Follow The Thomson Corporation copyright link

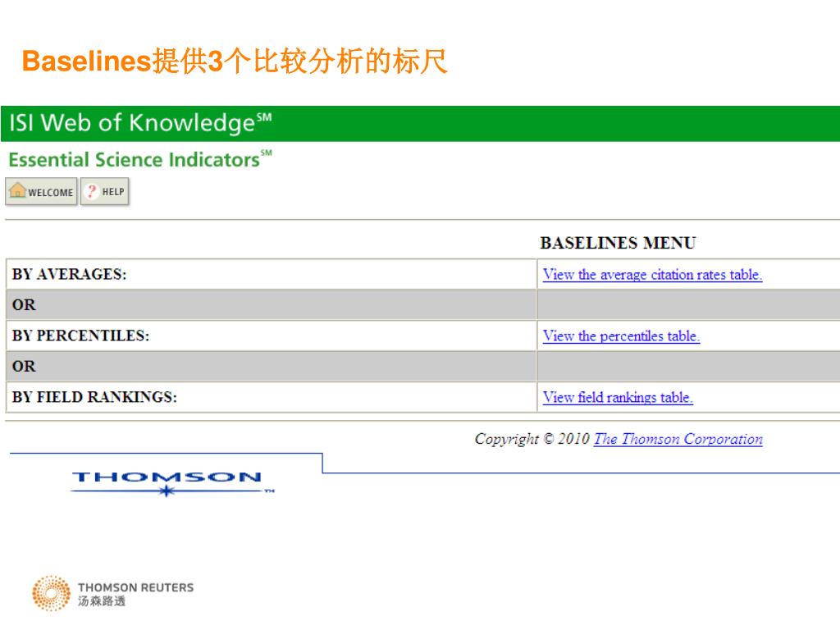(x=678, y=439)
